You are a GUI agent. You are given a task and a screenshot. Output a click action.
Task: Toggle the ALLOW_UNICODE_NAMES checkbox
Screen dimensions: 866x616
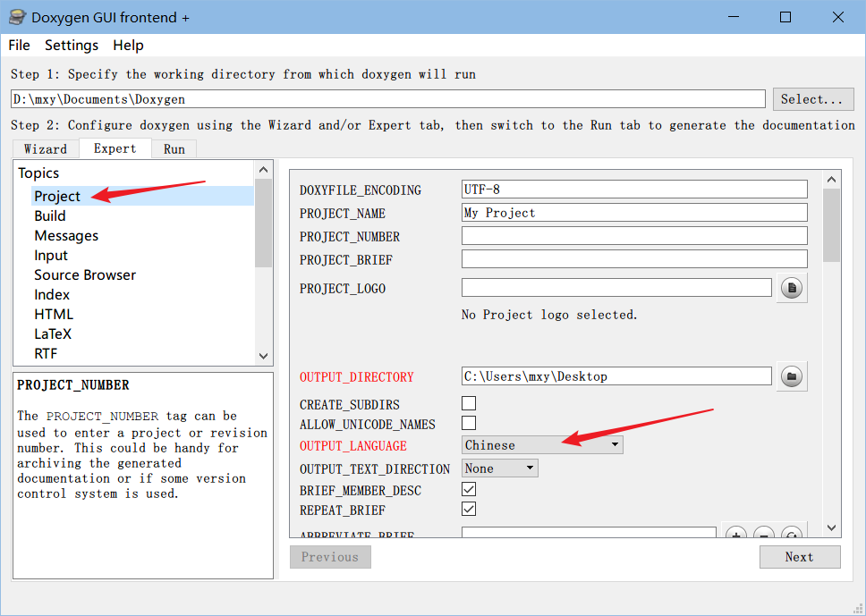(x=469, y=423)
